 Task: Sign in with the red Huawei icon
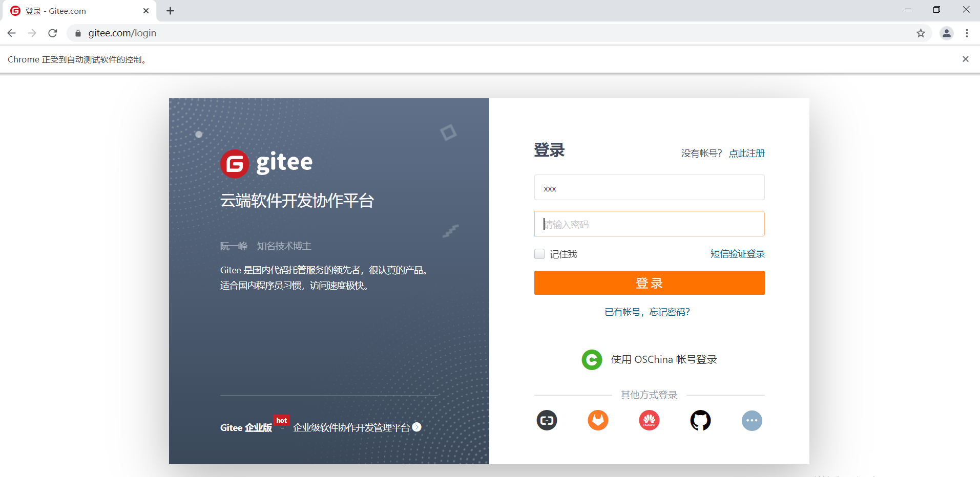click(649, 421)
